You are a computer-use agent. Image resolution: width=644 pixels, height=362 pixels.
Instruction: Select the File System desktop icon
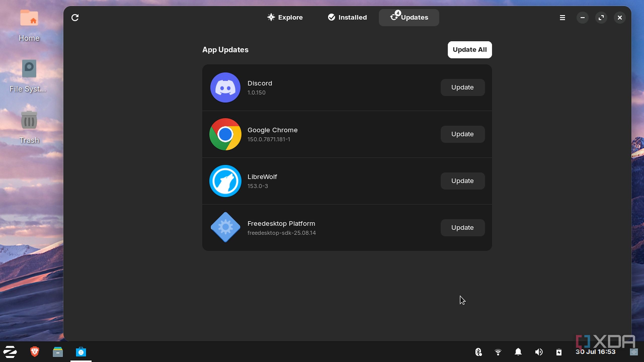(x=28, y=76)
